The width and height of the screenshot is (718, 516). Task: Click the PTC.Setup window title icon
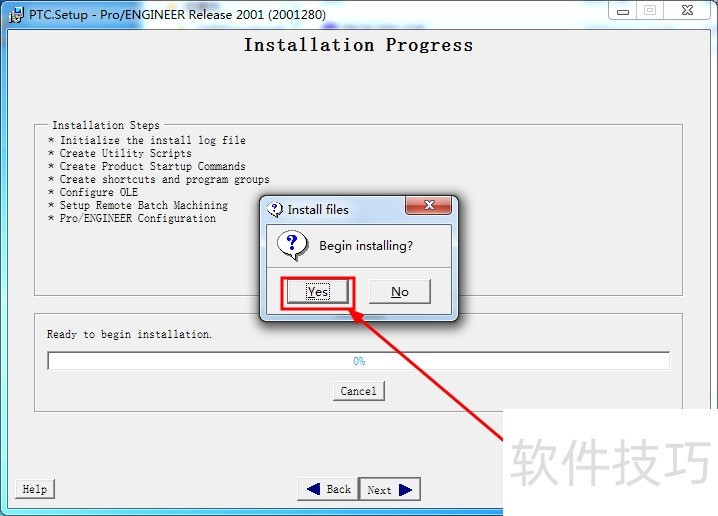tap(16, 15)
